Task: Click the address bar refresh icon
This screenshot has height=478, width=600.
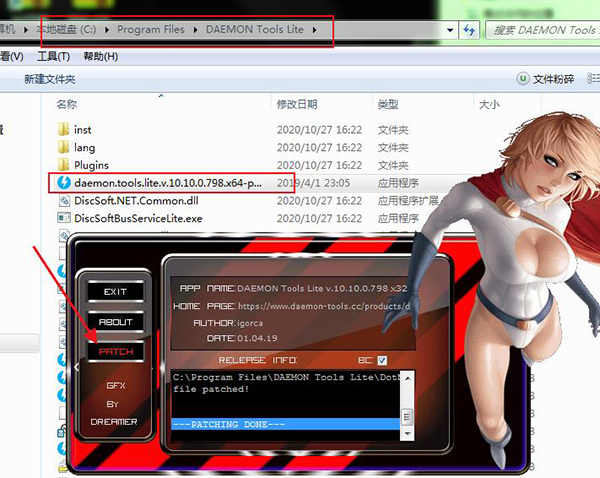Action: [469, 30]
